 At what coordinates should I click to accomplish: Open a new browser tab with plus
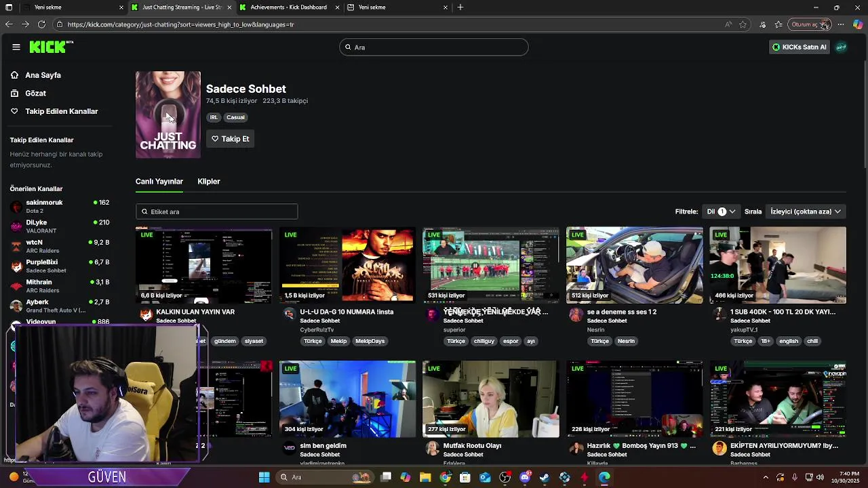[460, 7]
